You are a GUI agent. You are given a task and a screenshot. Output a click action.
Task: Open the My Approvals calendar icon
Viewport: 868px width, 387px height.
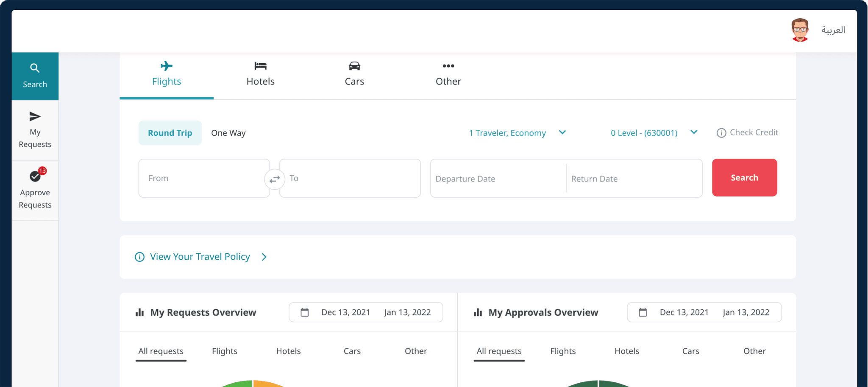point(643,312)
